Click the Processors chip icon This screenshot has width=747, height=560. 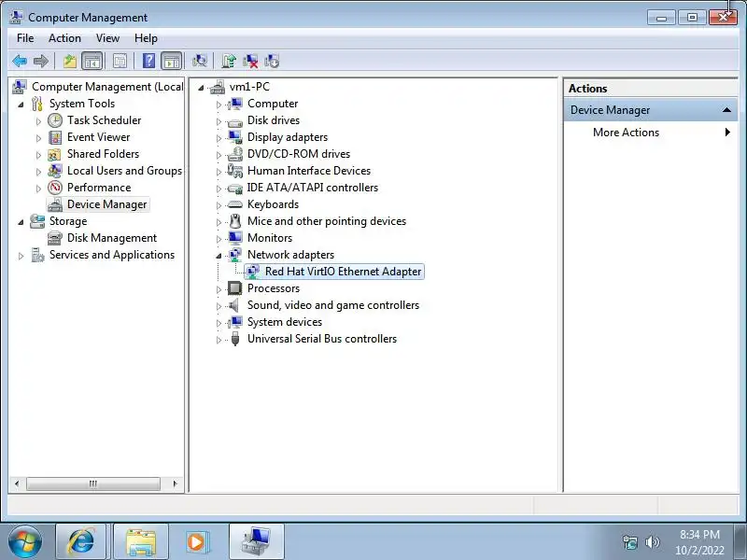[235, 288]
